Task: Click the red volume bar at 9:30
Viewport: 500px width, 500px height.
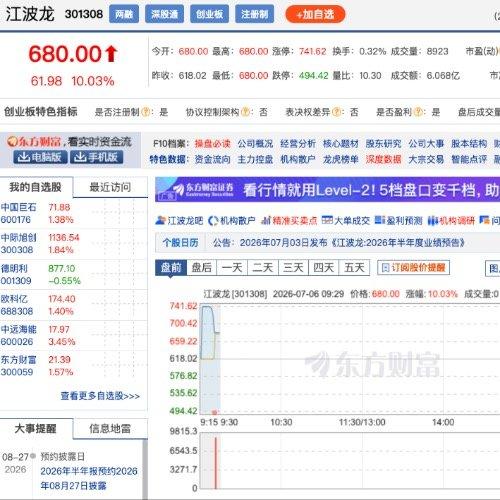Action: point(216,463)
